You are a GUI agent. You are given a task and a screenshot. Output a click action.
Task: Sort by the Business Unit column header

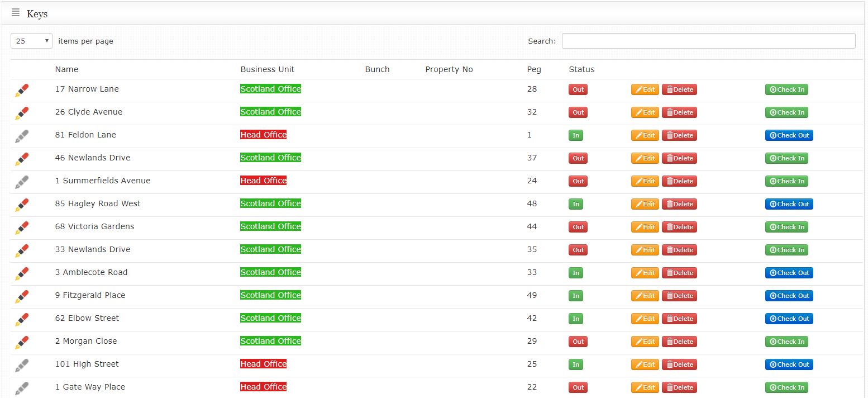[267, 69]
